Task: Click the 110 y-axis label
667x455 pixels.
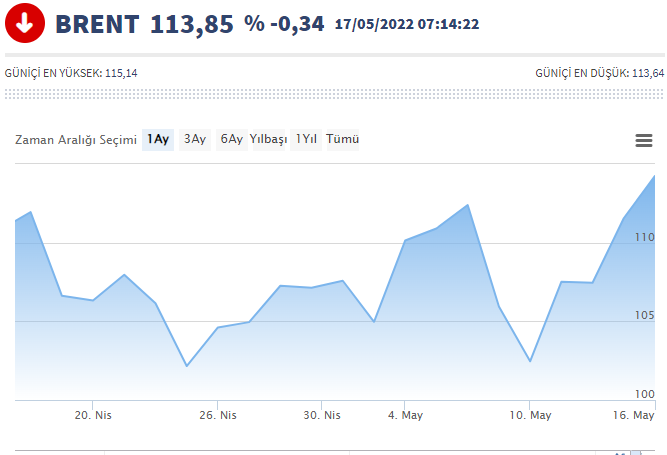Action: (642, 237)
